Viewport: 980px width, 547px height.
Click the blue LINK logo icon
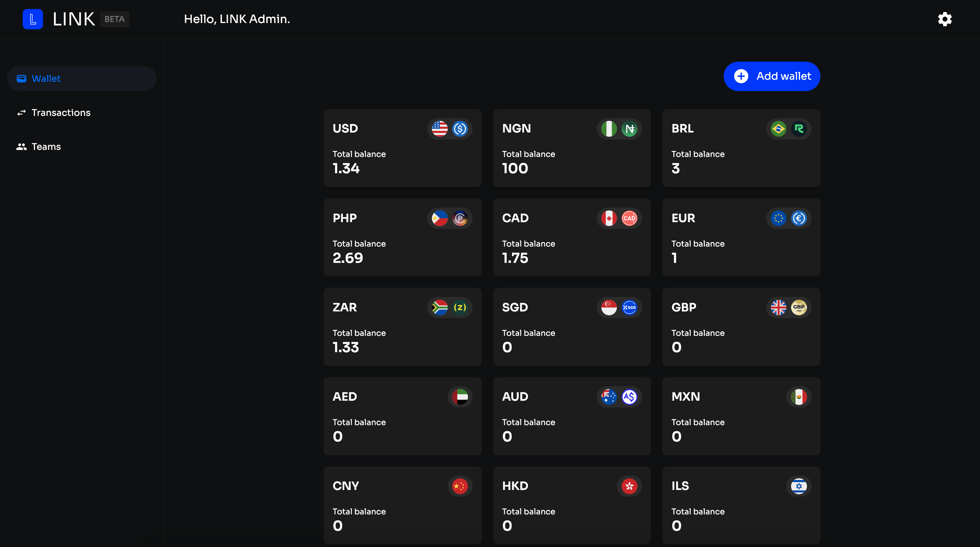pyautogui.click(x=33, y=19)
